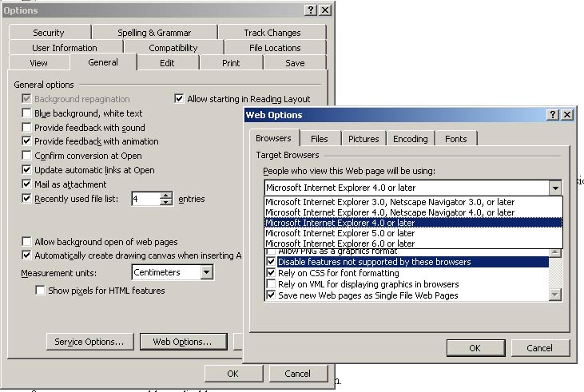Increase the recently used file list entries

point(166,196)
